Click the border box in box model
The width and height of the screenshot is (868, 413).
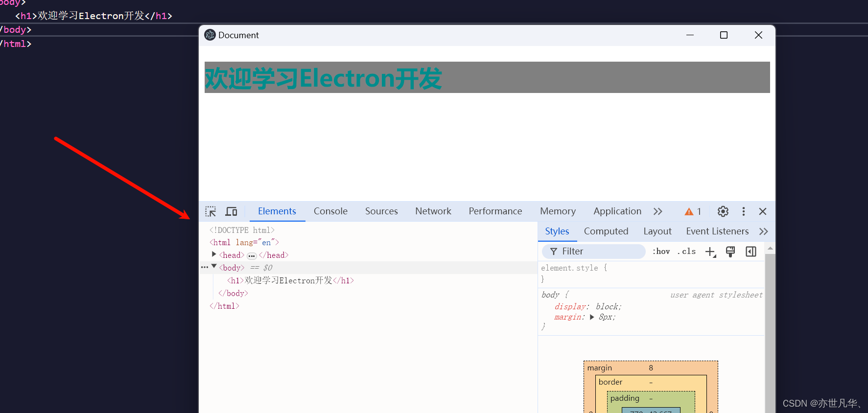point(610,382)
